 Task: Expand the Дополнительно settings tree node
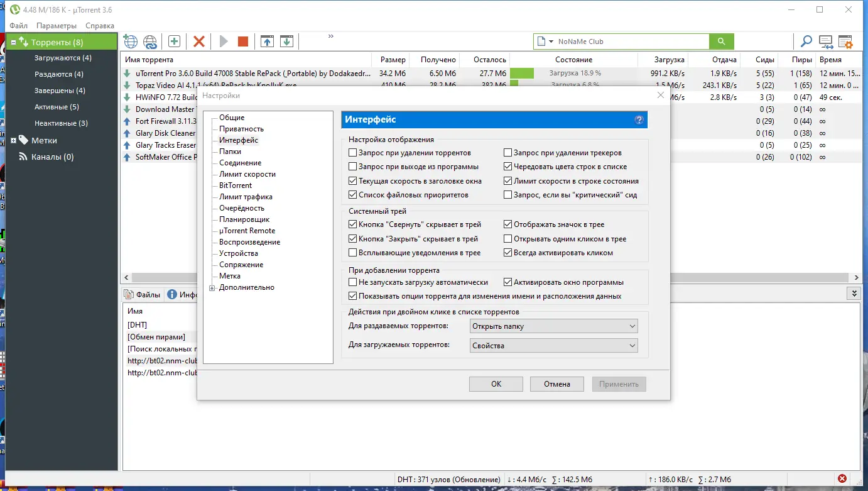click(x=212, y=288)
